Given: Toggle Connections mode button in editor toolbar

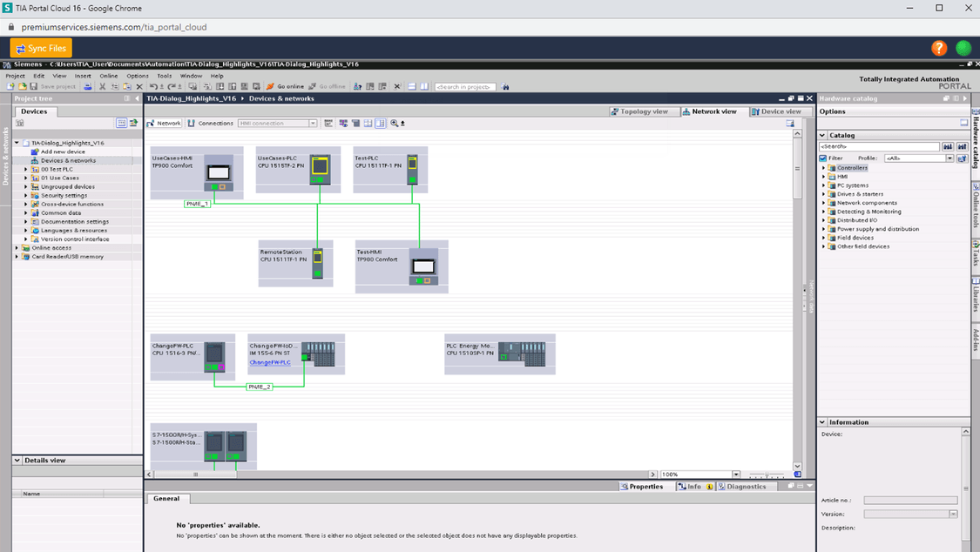Looking at the screenshot, I should tap(210, 123).
